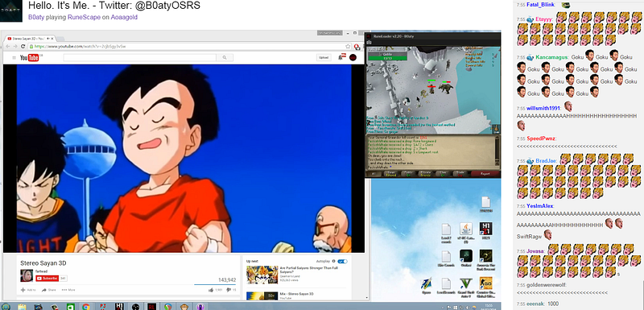Click the goldenwerewolf username in chat

coord(547,284)
